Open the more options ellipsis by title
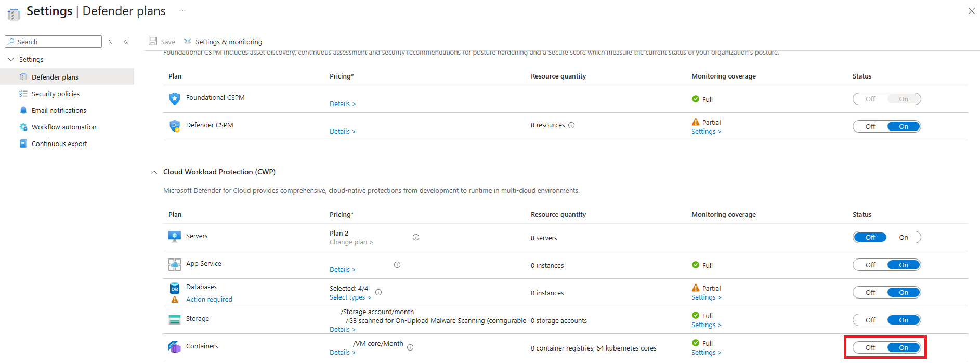 point(182,11)
